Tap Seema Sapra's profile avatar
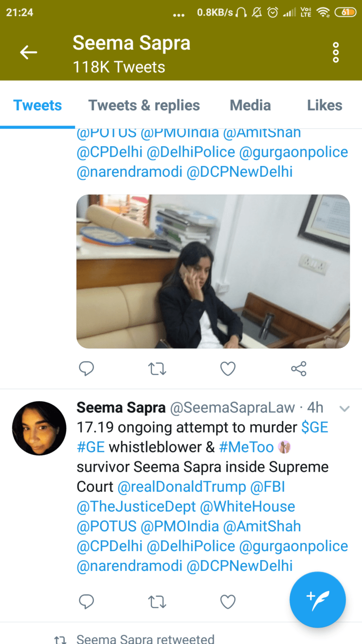The image size is (362, 644). pos(39,428)
